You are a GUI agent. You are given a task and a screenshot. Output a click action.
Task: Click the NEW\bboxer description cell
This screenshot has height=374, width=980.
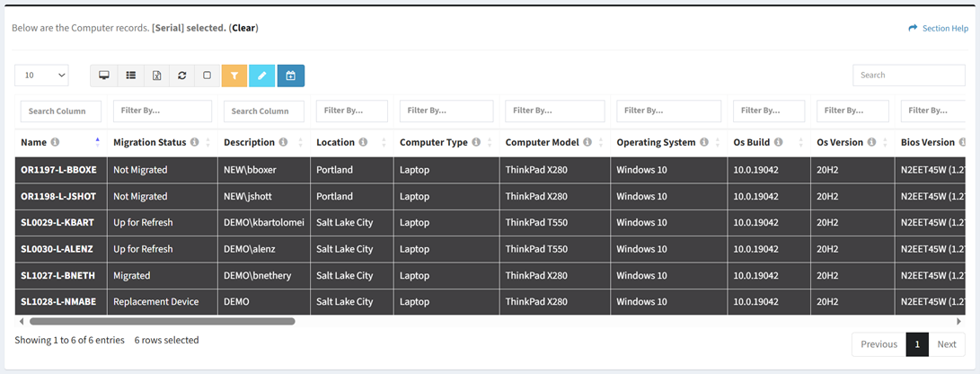click(264, 170)
